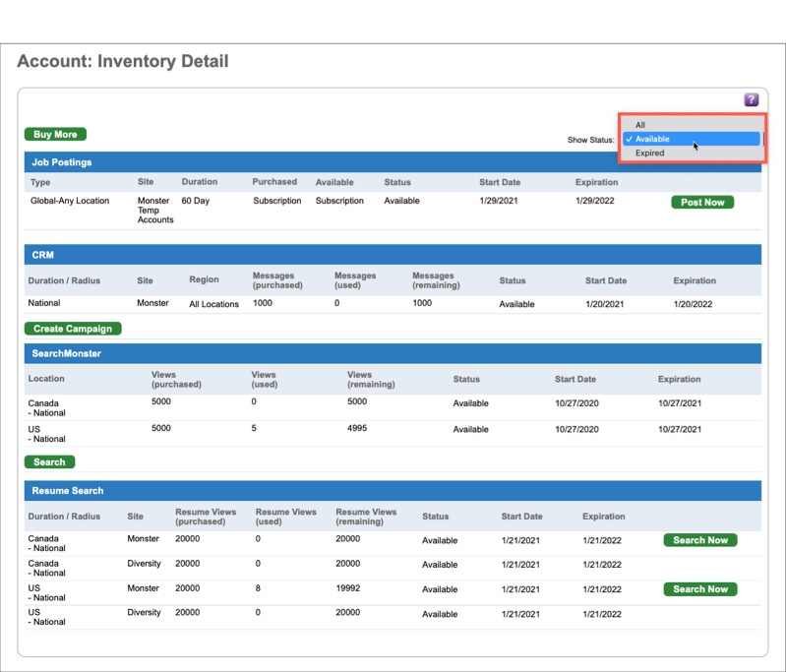Open the purple help question mark icon

tap(751, 99)
